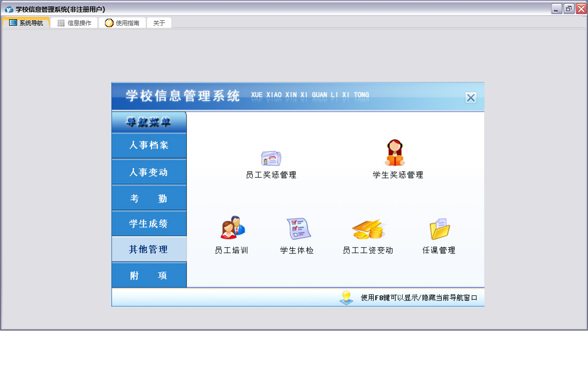The width and height of the screenshot is (588, 383).
Task: Select 学生成绩 in navigation menu
Action: [149, 224]
